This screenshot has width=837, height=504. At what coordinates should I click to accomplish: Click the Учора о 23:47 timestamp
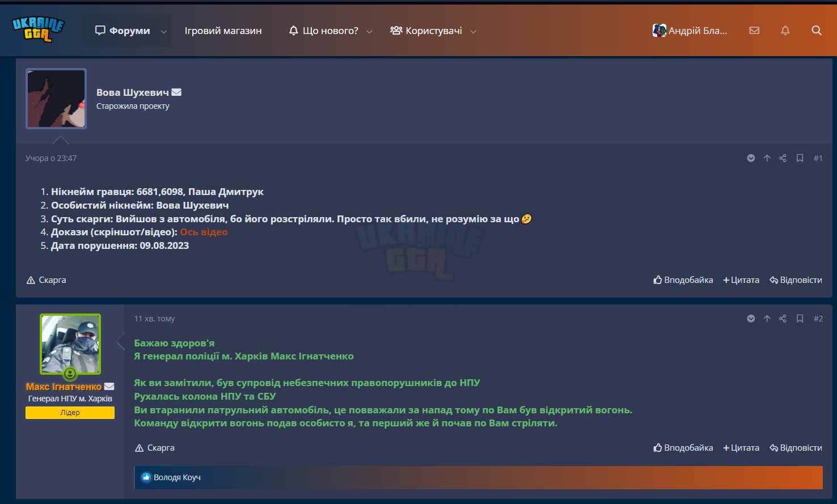[x=51, y=158]
